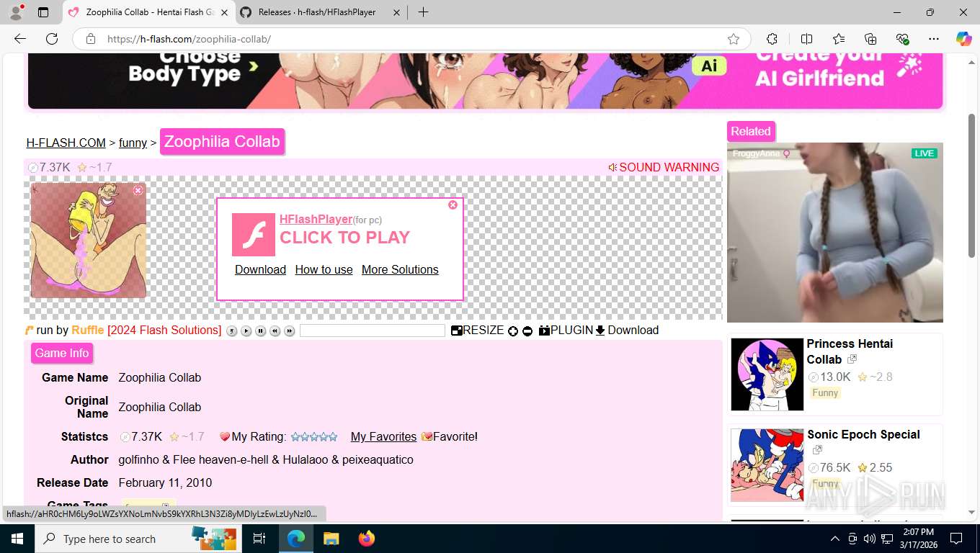Screen dimensions: 980x553
Task: Follow the H-FLASH.COM breadcrumb link
Action: (x=66, y=143)
